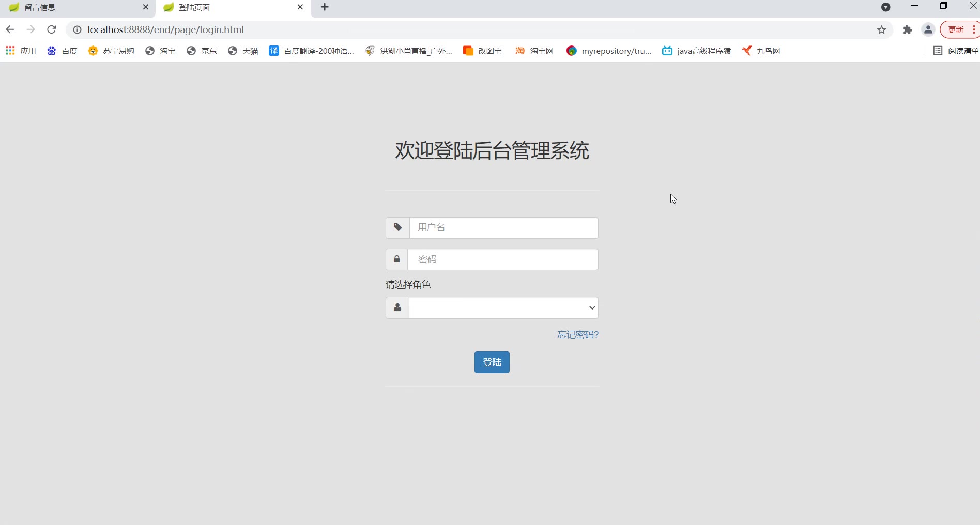The height and width of the screenshot is (525, 980).
Task: Open the myrepository bookmark
Action: coord(608,51)
